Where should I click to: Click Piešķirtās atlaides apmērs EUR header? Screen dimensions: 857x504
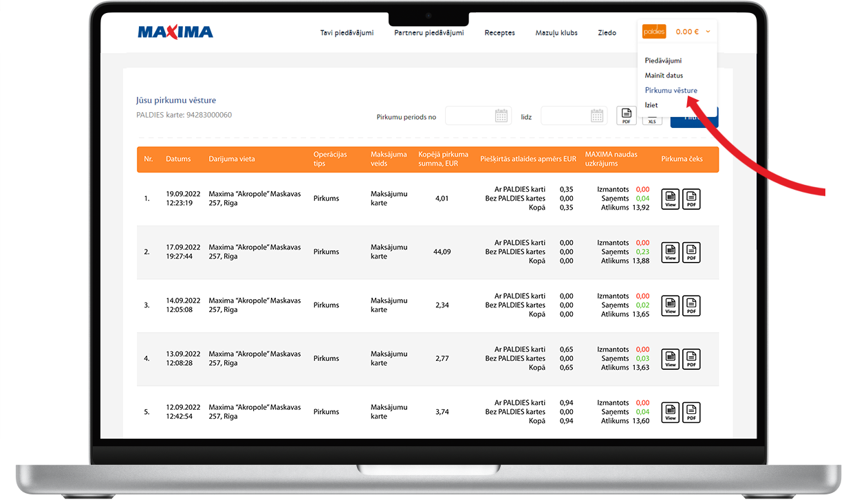click(528, 159)
